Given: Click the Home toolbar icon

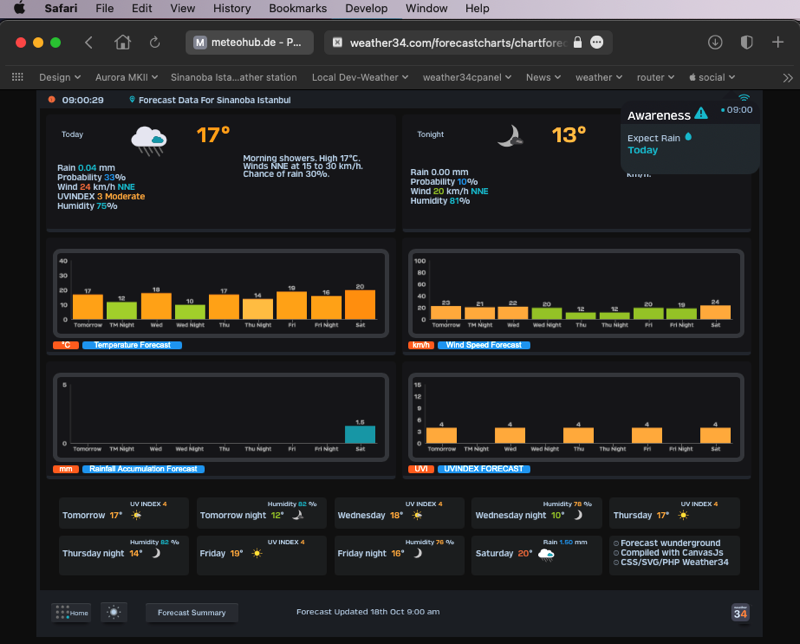Looking at the screenshot, I should pyautogui.click(x=122, y=42).
